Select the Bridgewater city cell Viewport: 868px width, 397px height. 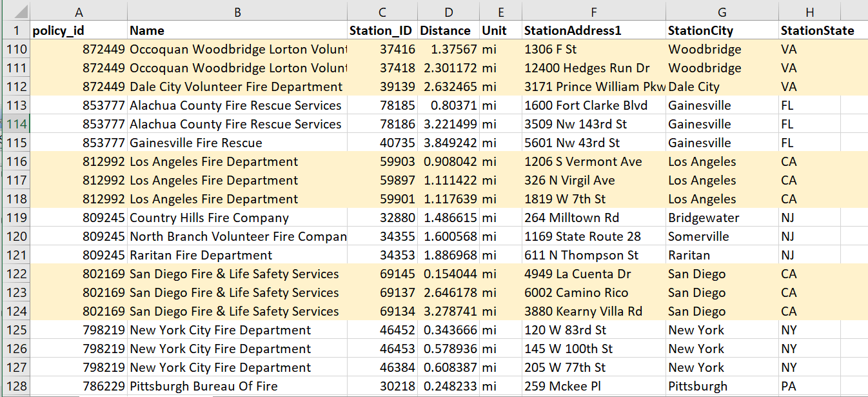[722, 218]
